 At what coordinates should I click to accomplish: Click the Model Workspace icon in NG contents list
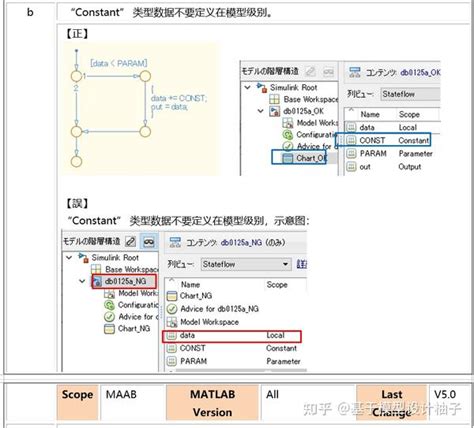pos(172,322)
